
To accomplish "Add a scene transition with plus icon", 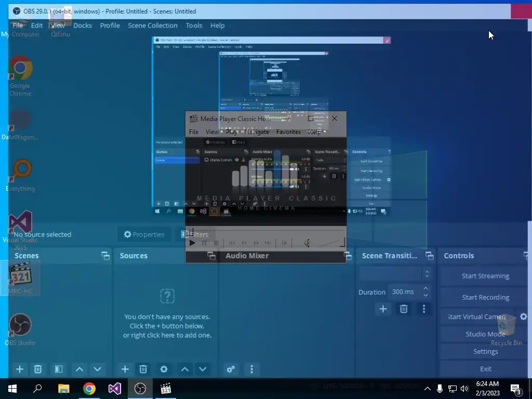I will point(383,309).
